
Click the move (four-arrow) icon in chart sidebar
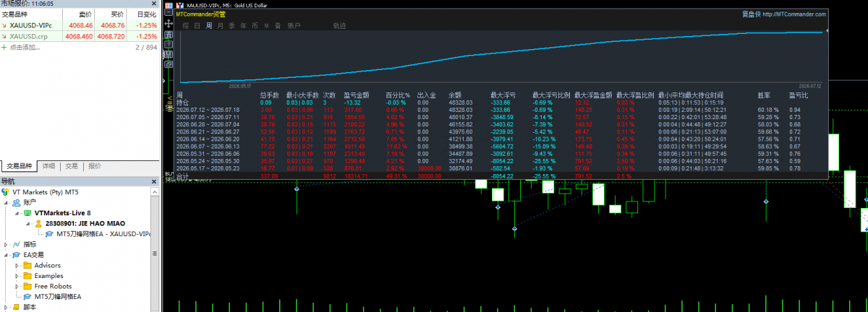(x=169, y=23)
